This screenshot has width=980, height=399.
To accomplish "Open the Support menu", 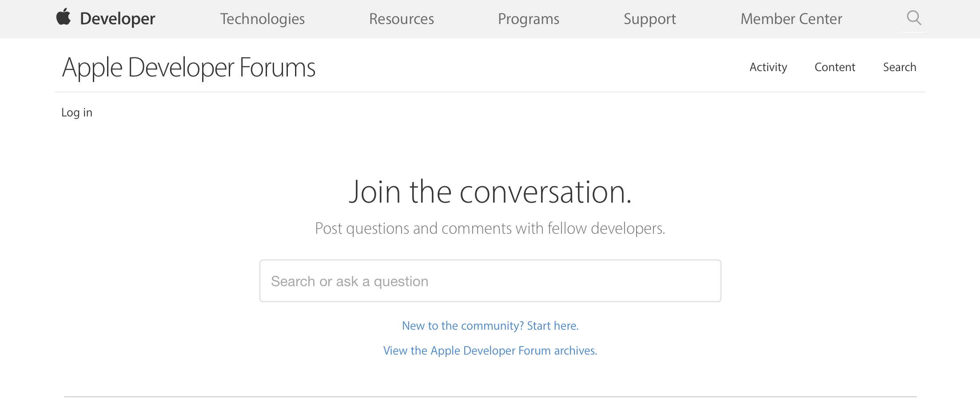I will click(649, 19).
